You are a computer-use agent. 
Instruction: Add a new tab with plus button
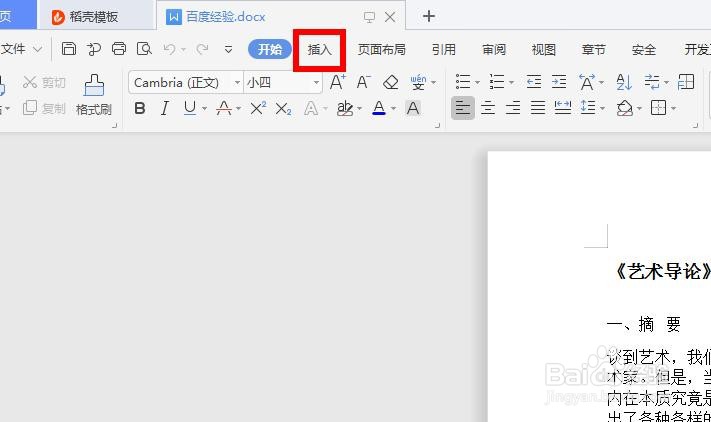pyautogui.click(x=429, y=16)
